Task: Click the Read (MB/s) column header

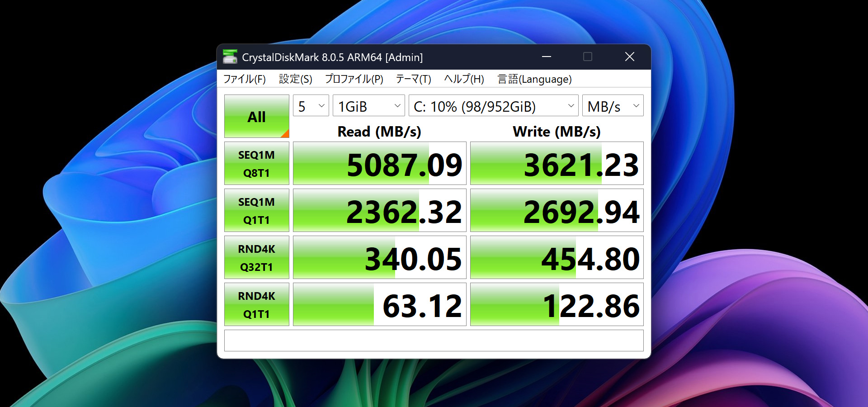Action: pyautogui.click(x=379, y=132)
